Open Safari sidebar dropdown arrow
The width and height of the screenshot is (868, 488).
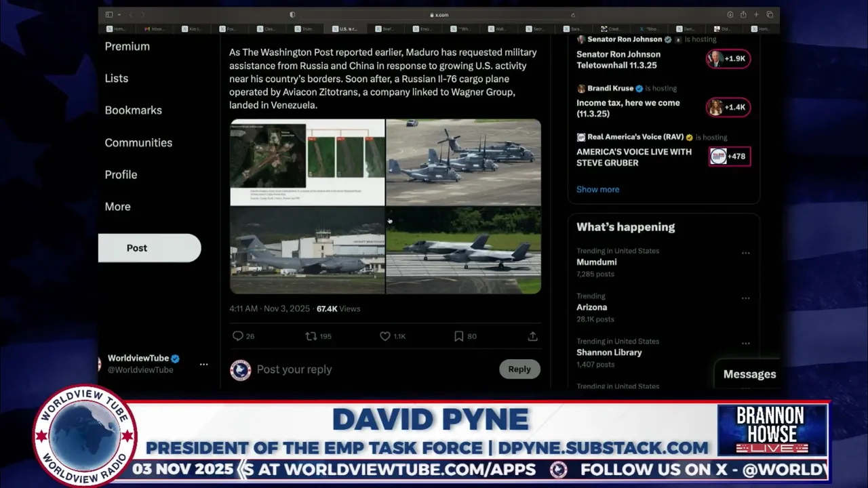119,14
